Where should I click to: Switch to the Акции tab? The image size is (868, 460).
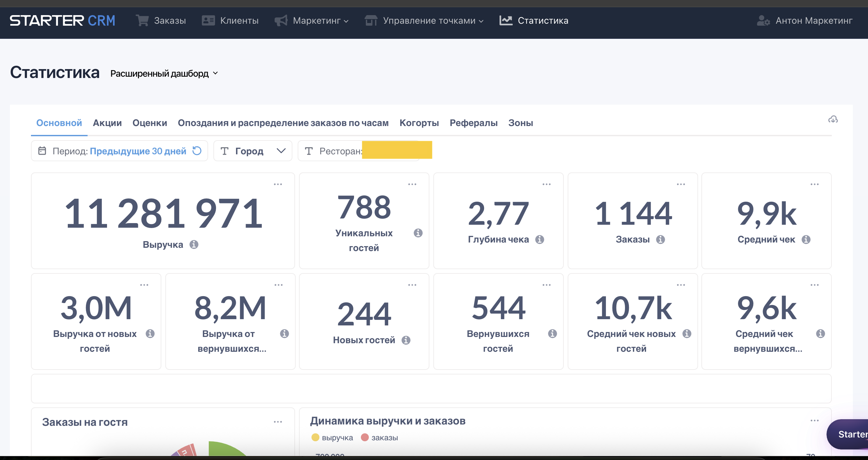(x=107, y=123)
